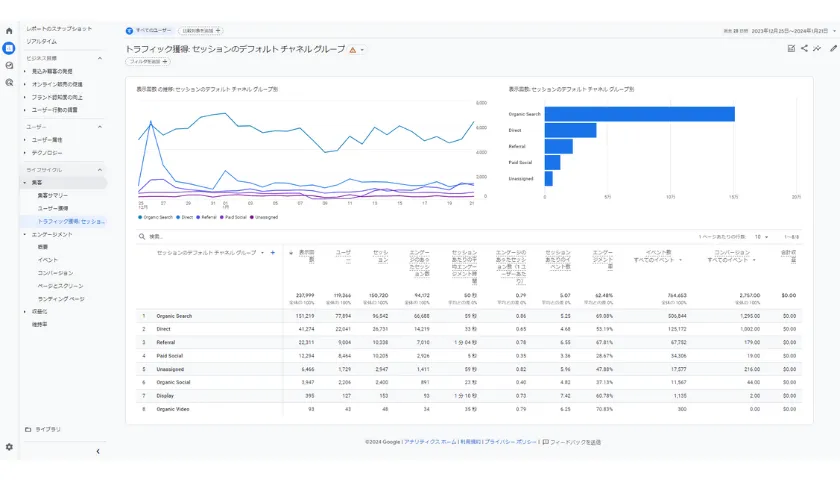The width and height of the screenshot is (840, 480).
Task: Collapse the ライフサイクル section
Action: tap(99, 170)
